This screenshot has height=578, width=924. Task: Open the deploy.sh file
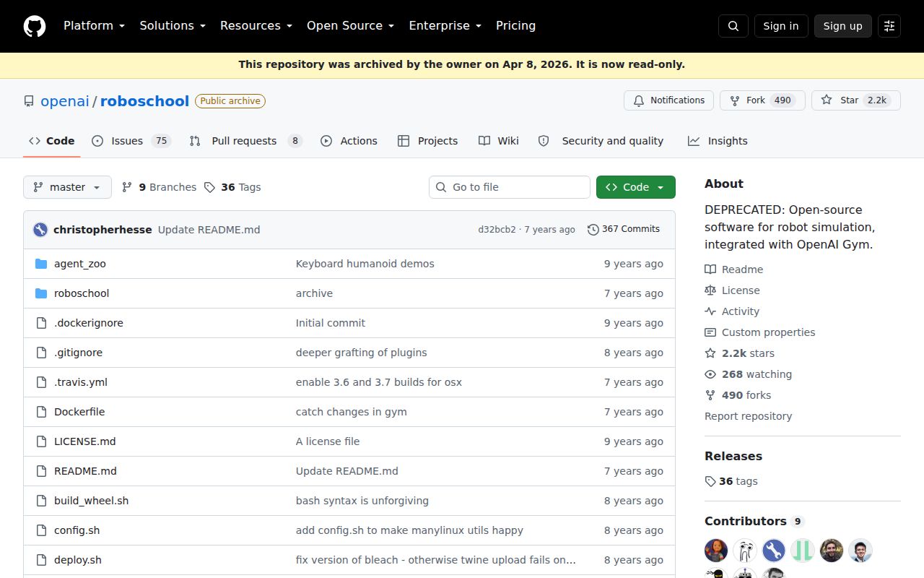click(x=78, y=560)
